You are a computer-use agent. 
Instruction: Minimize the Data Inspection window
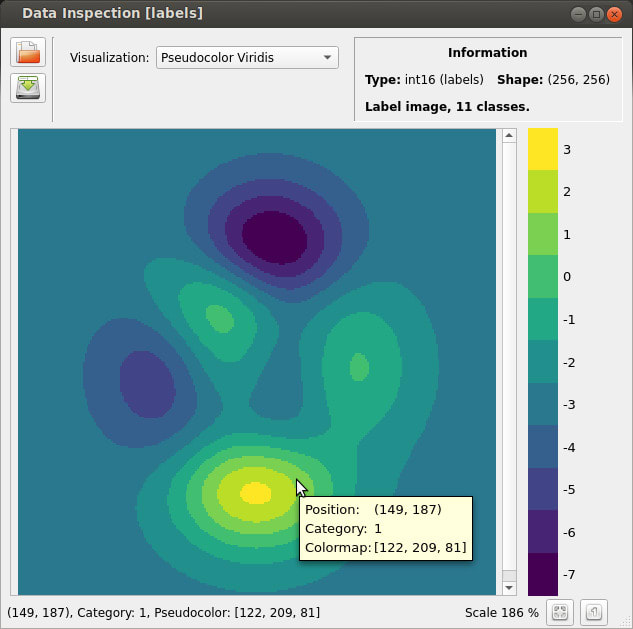(578, 15)
